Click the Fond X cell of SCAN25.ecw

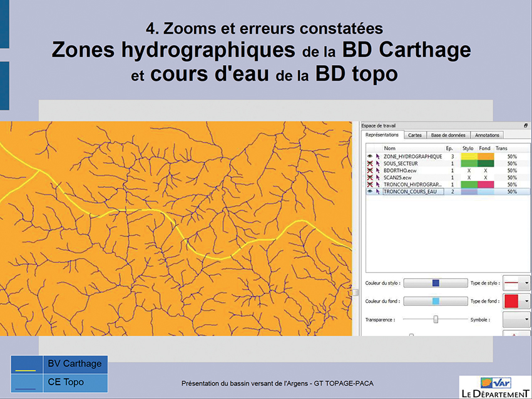coord(486,177)
